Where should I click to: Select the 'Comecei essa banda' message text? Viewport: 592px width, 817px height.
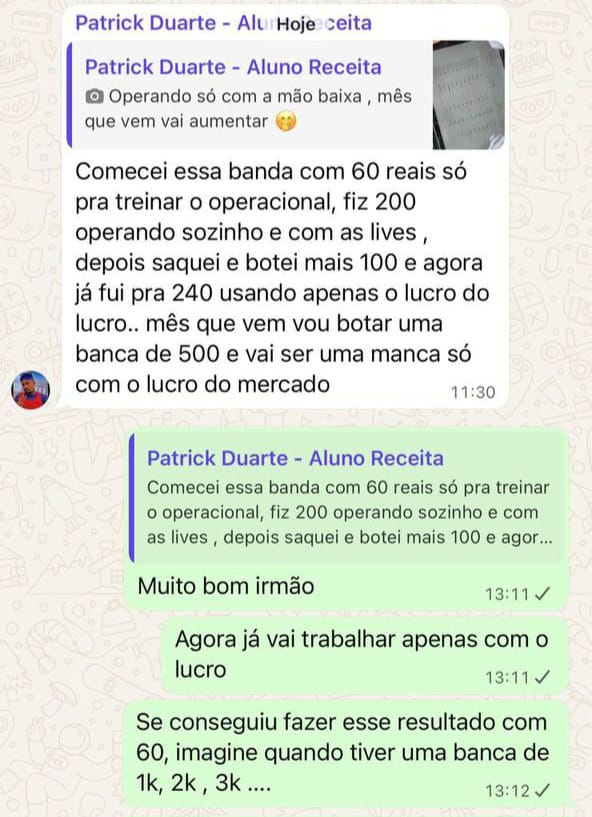coord(282,278)
